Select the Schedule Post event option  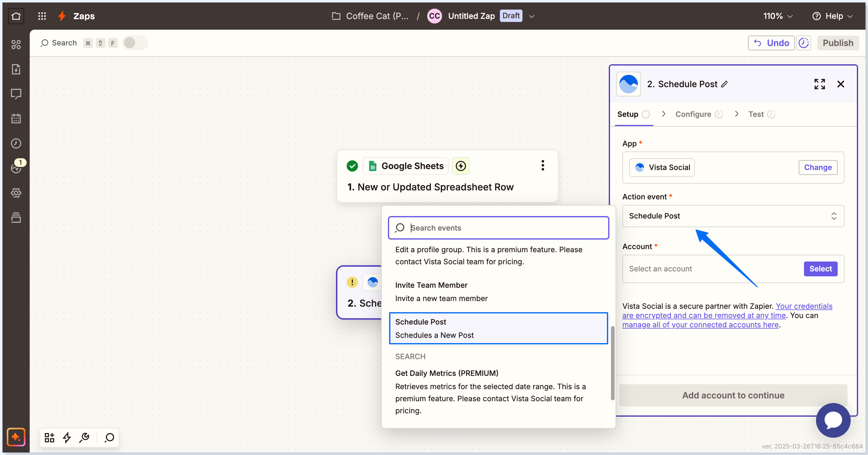pos(498,328)
